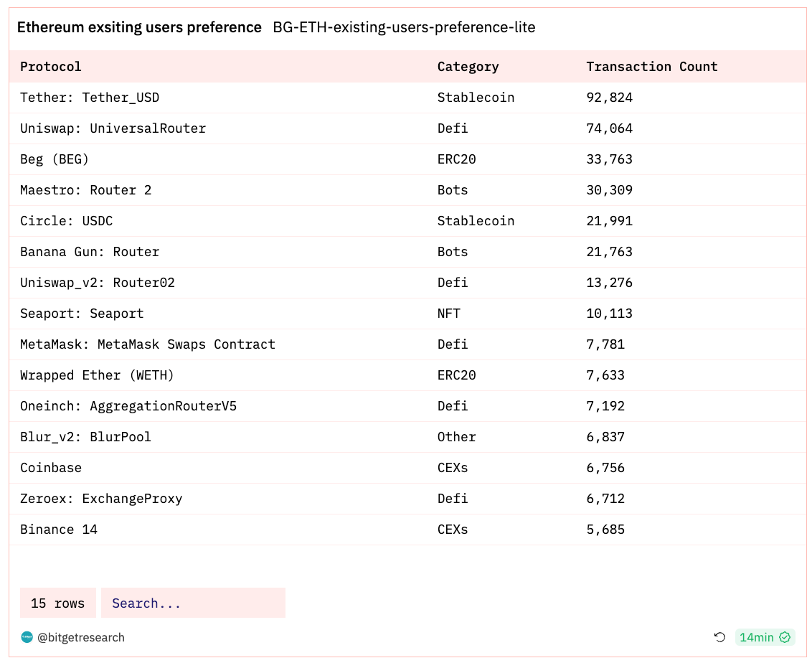Select the Coinbase row

pos(407,468)
